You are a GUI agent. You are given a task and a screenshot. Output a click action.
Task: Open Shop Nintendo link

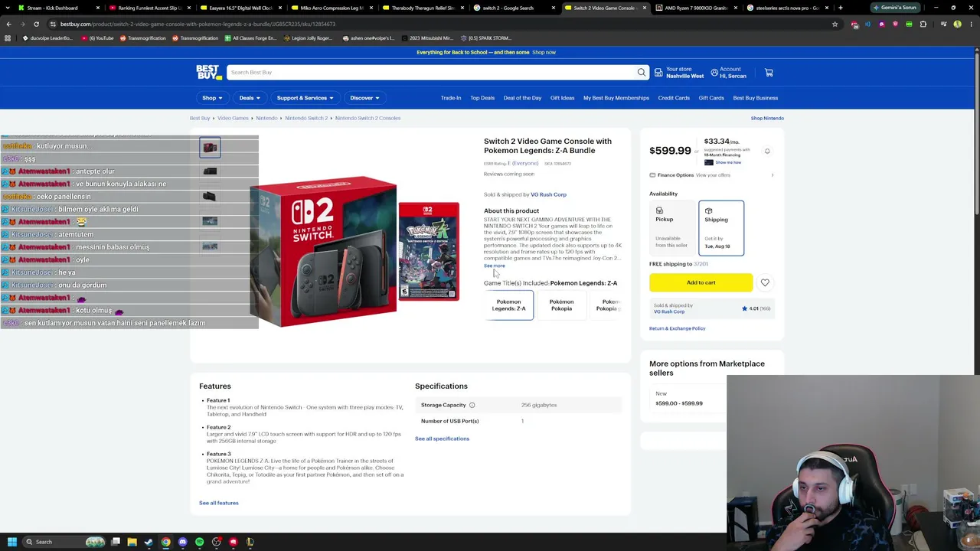tap(767, 118)
